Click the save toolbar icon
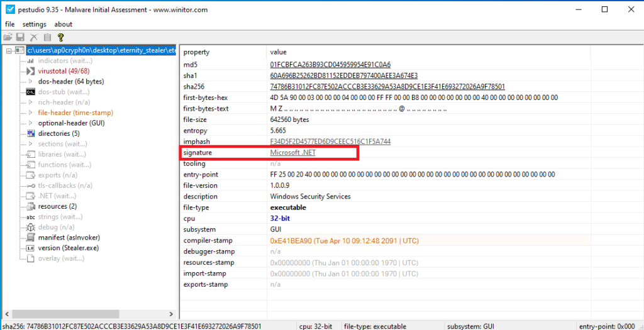This screenshot has height=330, width=644. click(x=21, y=38)
